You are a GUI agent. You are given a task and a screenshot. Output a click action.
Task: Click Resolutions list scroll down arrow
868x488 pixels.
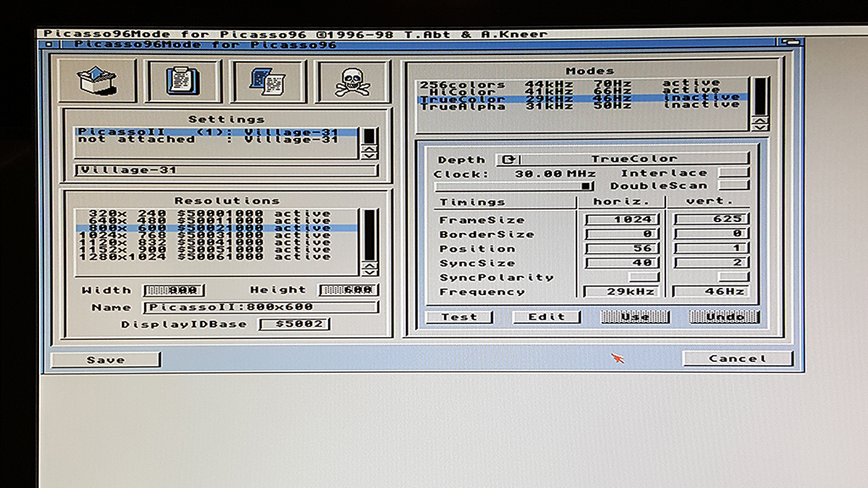pos(370,272)
